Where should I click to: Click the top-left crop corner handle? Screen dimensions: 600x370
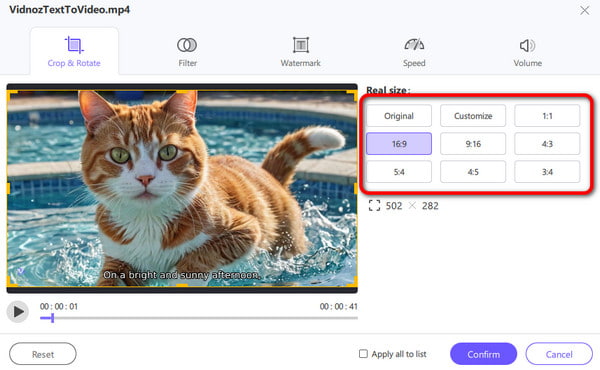pyautogui.click(x=12, y=94)
